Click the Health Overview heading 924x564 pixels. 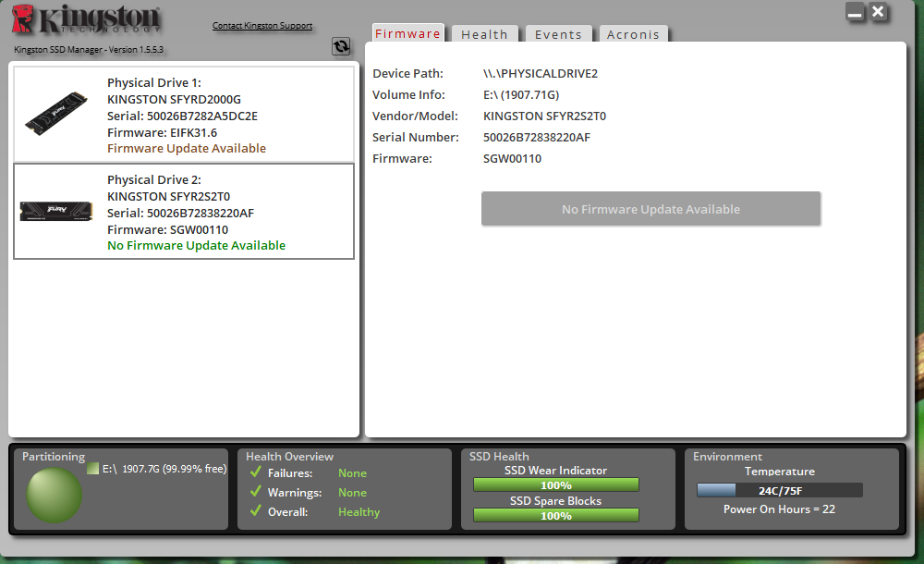point(289,457)
